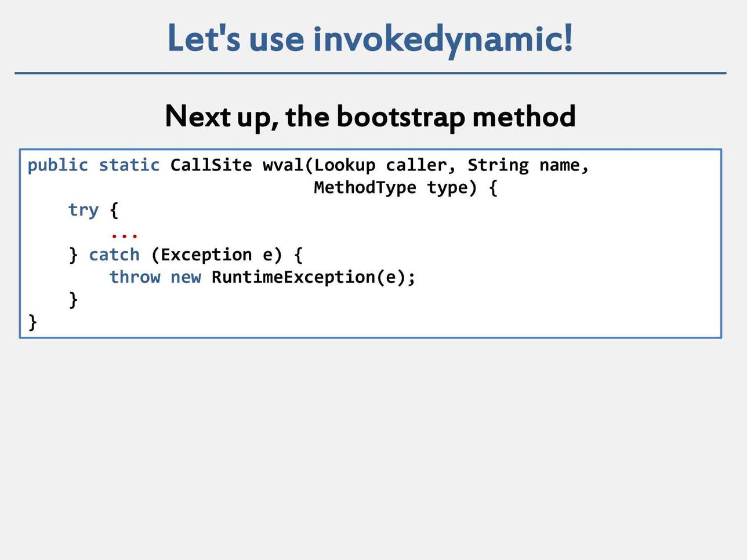
Task: Select the "new" keyword
Action: [x=186, y=277]
